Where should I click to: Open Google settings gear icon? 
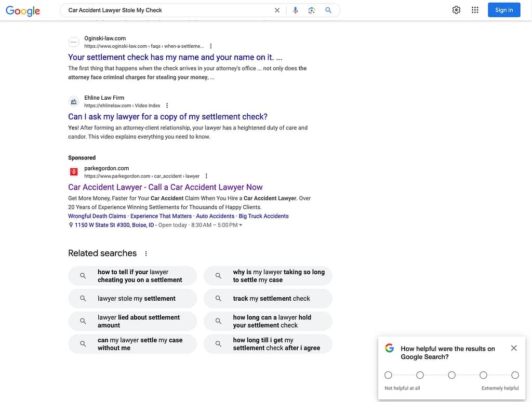[456, 10]
